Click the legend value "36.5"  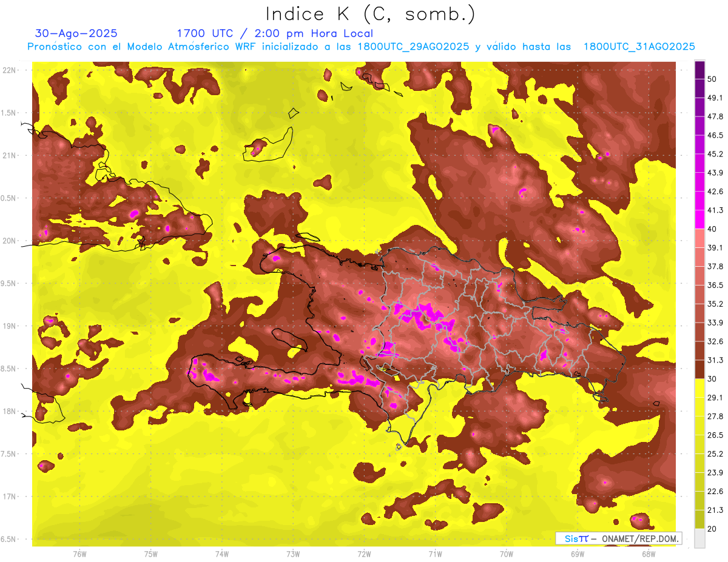[715, 286]
